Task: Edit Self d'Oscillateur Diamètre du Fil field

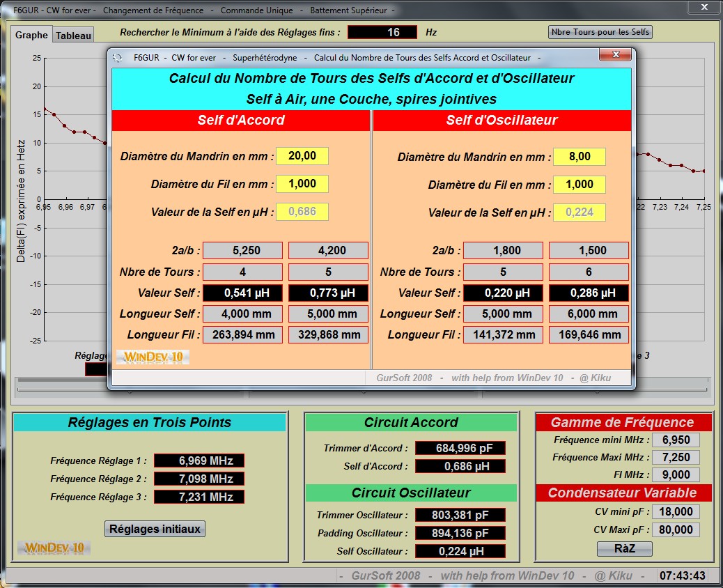Action: [579, 185]
